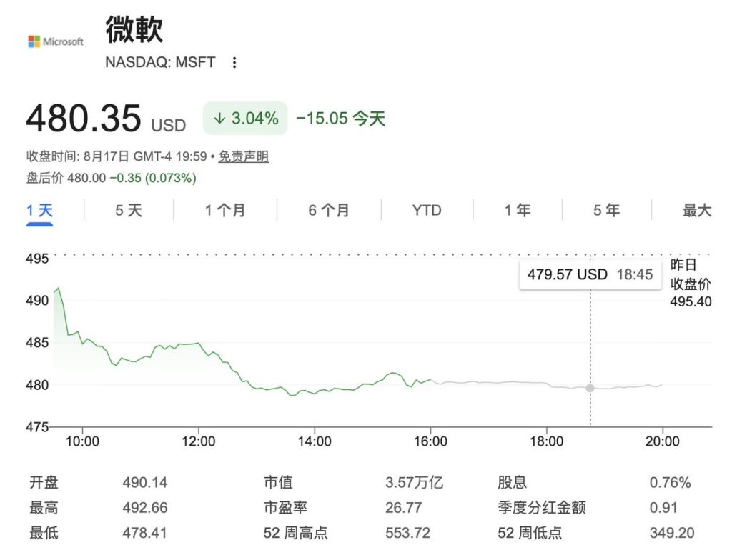
Task: Click the NASDAQ: MSFT ticker label
Action: (x=160, y=62)
